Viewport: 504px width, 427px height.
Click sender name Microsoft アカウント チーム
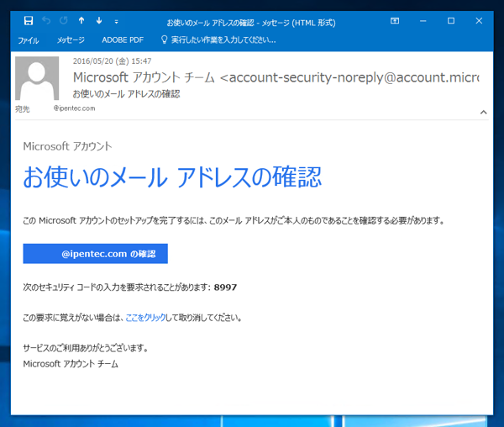pyautogui.click(x=144, y=77)
